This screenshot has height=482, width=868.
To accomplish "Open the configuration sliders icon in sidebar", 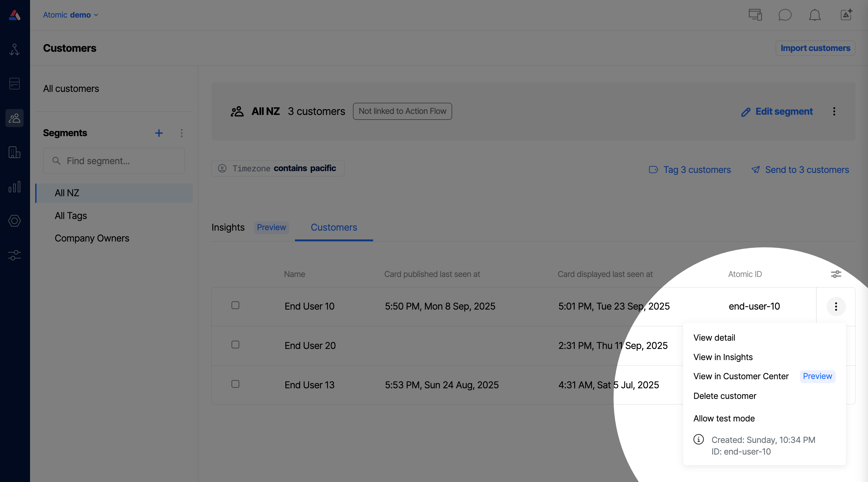I will click(x=15, y=255).
